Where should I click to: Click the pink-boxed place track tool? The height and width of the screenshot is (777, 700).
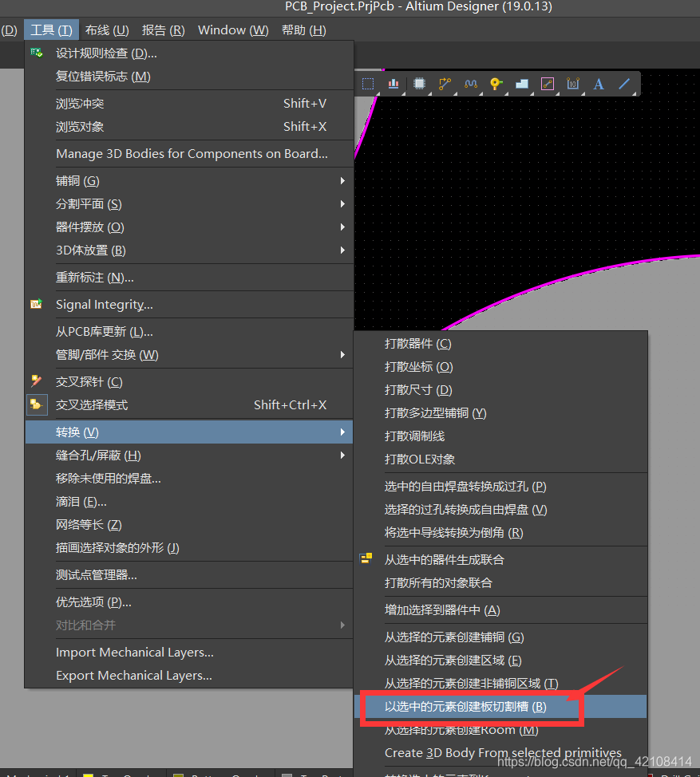click(548, 84)
